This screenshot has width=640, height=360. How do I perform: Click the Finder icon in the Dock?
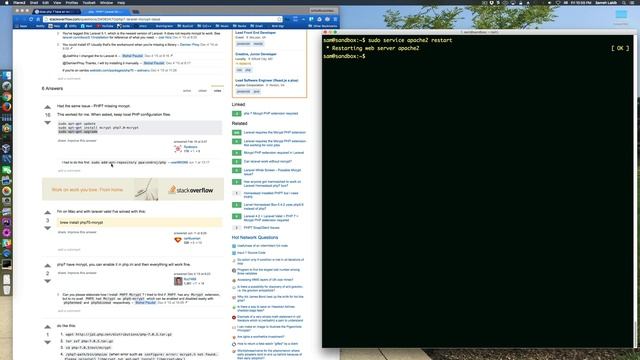point(7,76)
